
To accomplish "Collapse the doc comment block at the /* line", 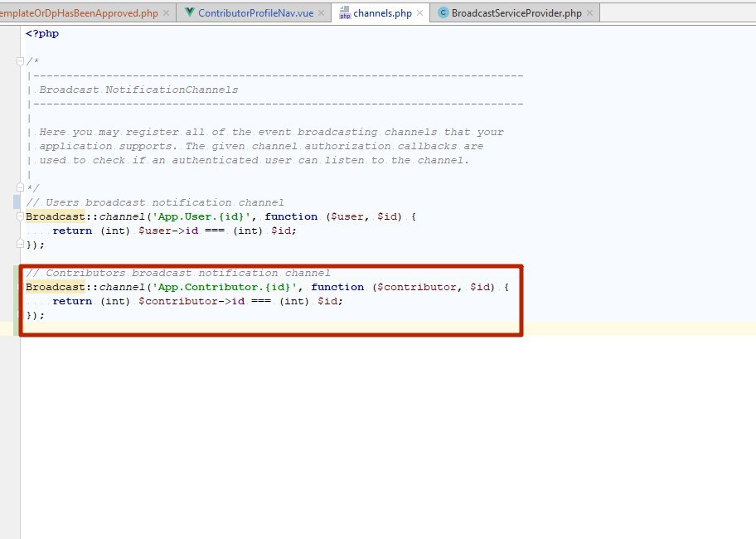I will click(x=20, y=61).
